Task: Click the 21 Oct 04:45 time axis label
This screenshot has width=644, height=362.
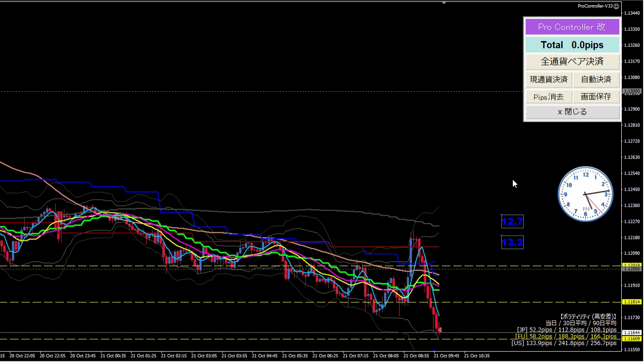Action: [x=265, y=355]
